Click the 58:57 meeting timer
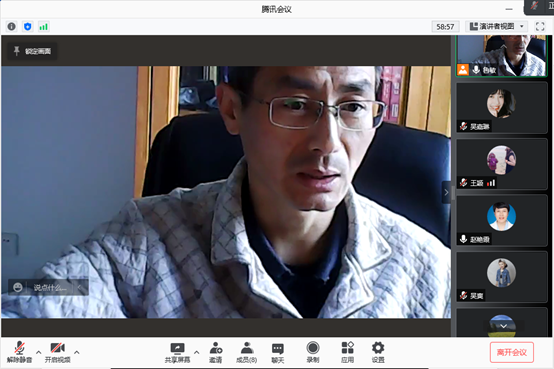The image size is (554, 369). (x=445, y=27)
